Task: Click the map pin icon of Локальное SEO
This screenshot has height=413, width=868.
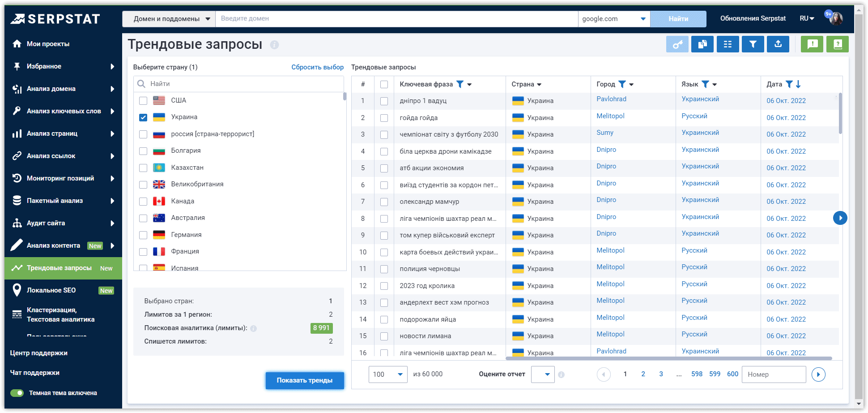Action: pyautogui.click(x=17, y=290)
